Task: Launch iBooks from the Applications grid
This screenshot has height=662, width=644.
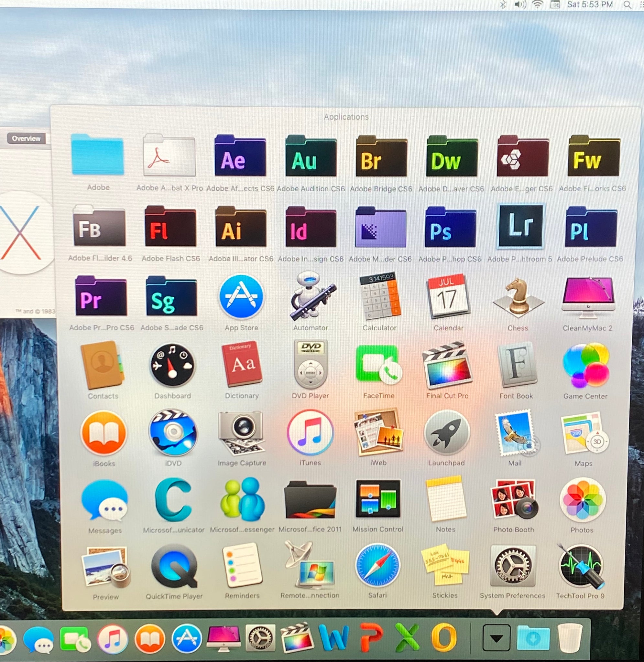Action: pyautogui.click(x=104, y=433)
